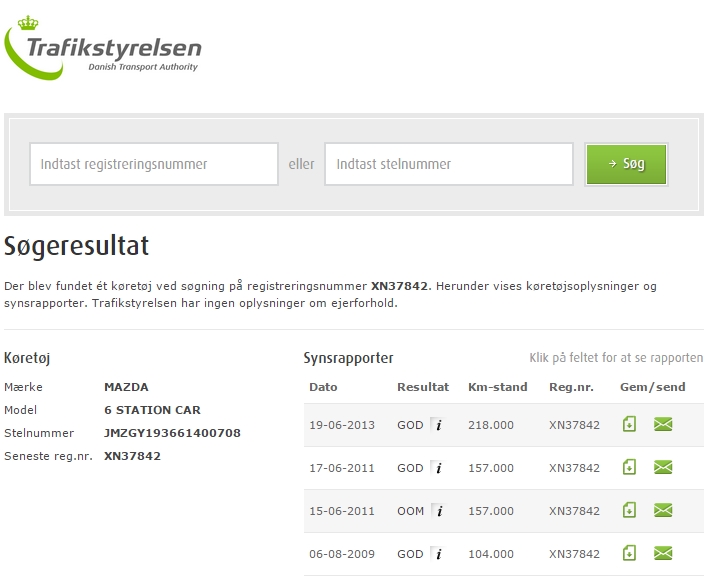Select the row with 104.000 km-stand
This screenshot has height=588, width=711.
490,554
